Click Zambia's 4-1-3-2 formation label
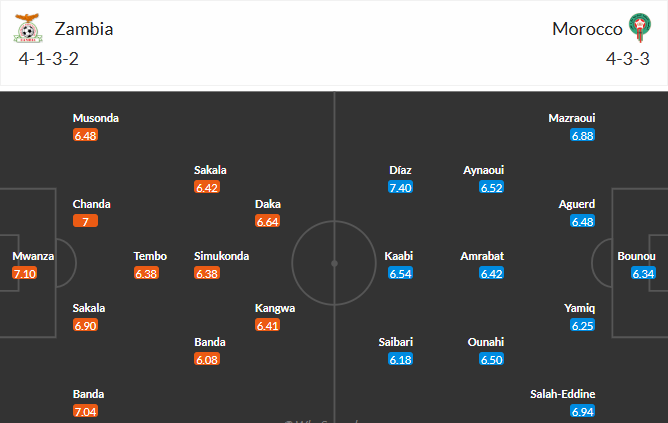The image size is (668, 423). click(47, 59)
